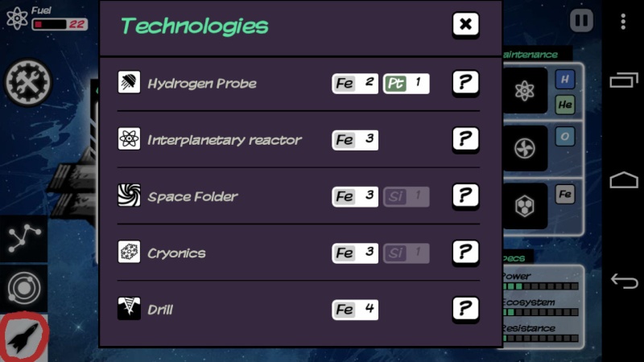
Task: Tap the Android back navigation button
Action: 624,281
